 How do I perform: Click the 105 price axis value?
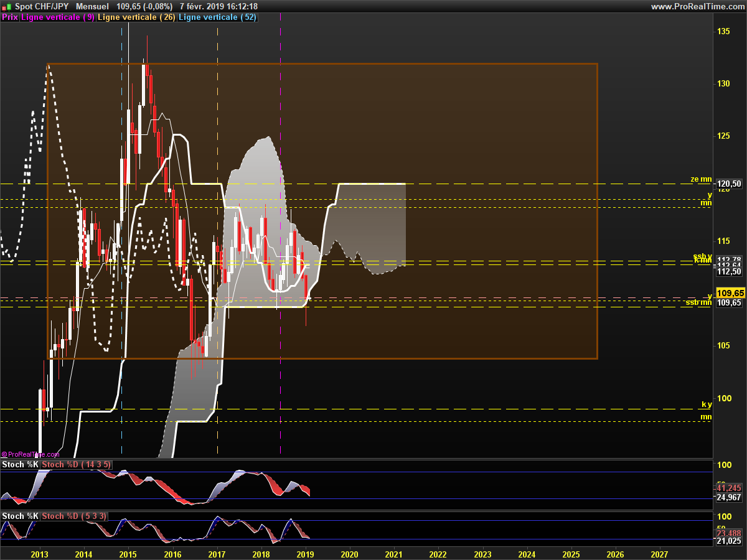(x=723, y=345)
